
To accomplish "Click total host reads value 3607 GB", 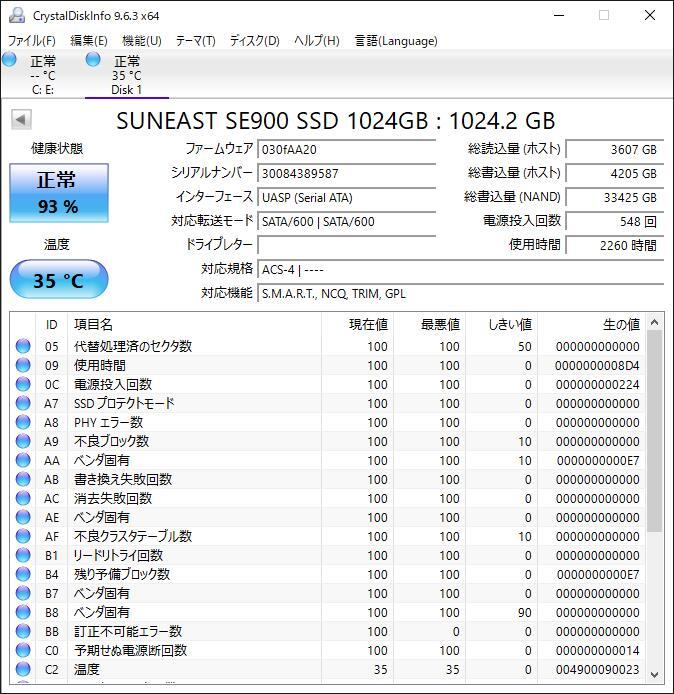I will click(x=615, y=150).
